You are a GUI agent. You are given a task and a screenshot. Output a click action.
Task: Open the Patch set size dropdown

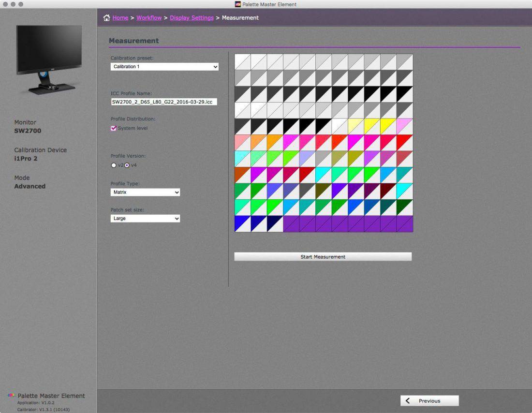[145, 219]
